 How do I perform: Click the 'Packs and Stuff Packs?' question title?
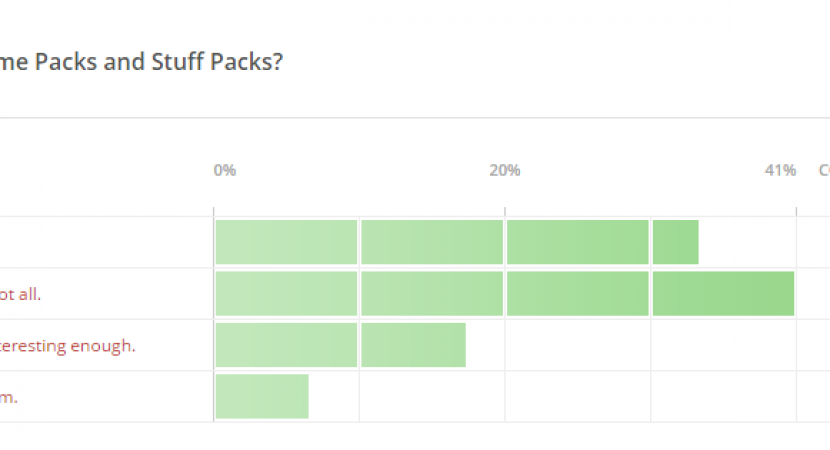(141, 61)
